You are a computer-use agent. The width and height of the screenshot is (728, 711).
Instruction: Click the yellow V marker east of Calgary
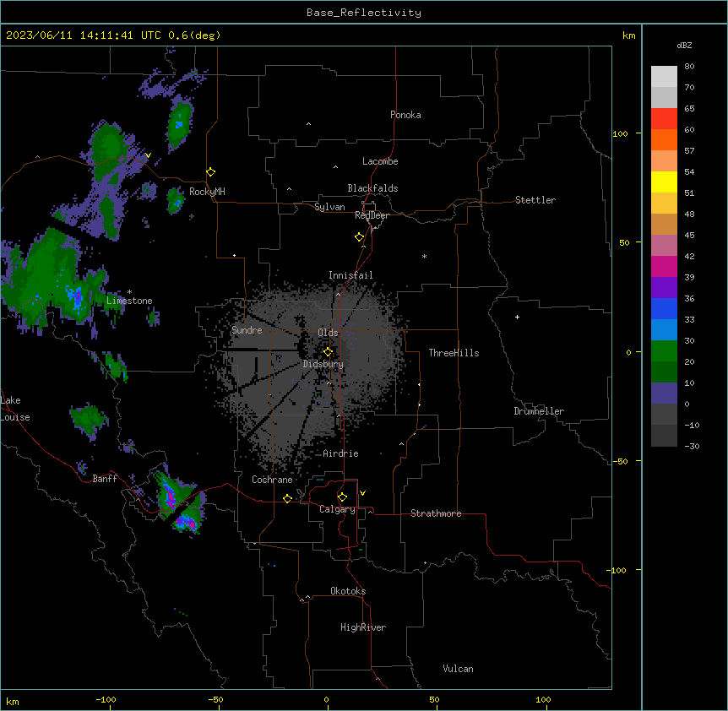click(362, 493)
